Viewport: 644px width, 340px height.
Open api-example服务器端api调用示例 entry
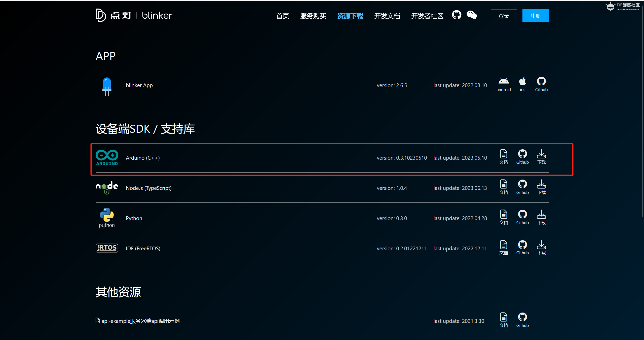(138, 321)
